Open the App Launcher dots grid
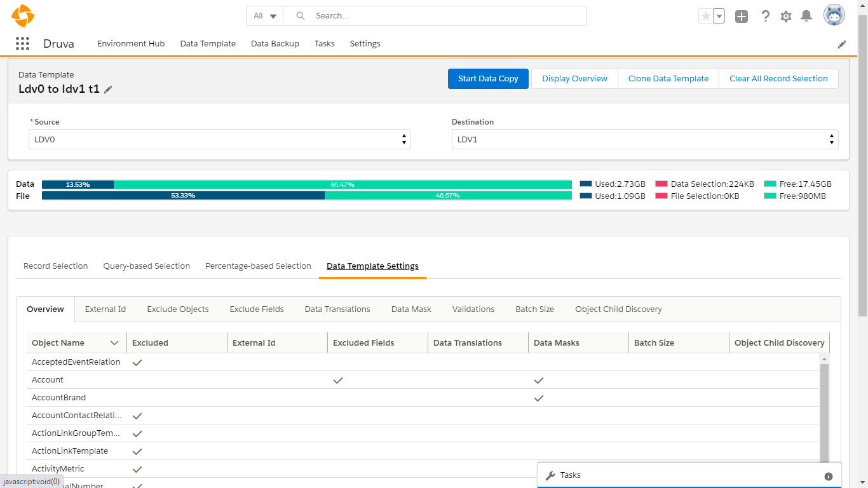Screen dimensions: 868x488 [x=22, y=43]
